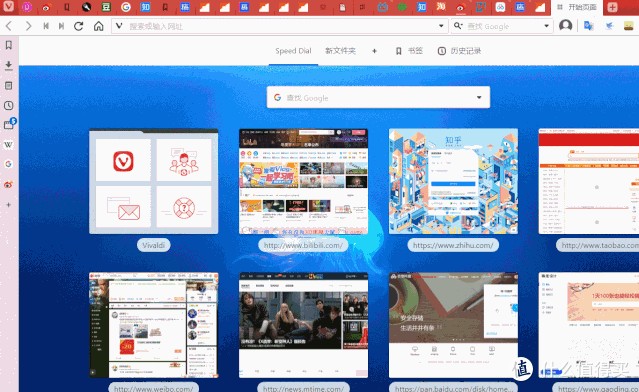Open the Bookmarks side panel
Screen dimensions: 639x392
click(x=9, y=45)
